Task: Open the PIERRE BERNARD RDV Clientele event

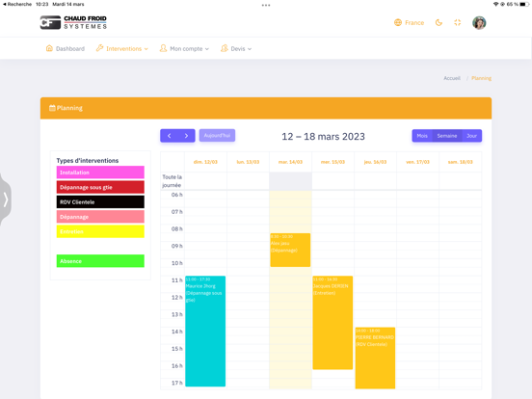Action: pyautogui.click(x=375, y=358)
